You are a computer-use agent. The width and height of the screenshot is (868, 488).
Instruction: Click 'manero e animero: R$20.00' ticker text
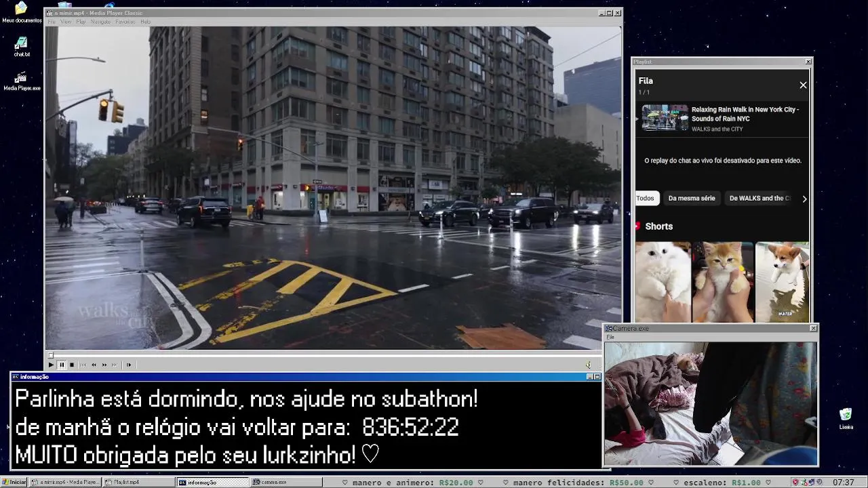[412, 483]
